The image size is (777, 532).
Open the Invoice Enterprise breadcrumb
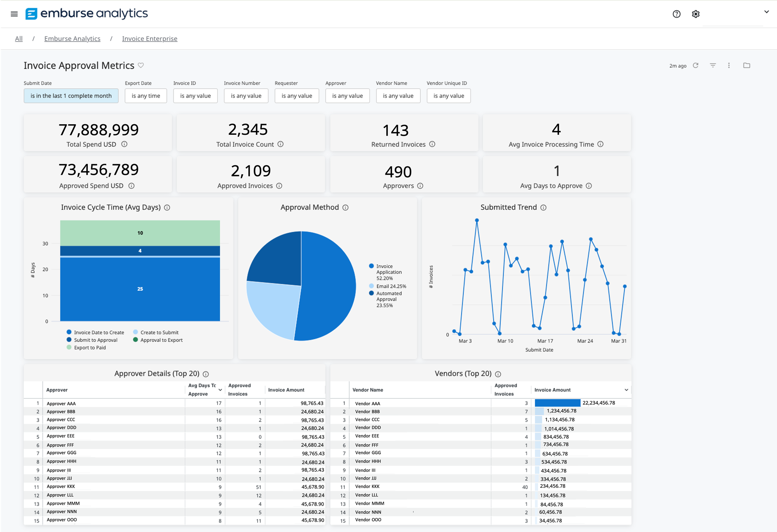(x=149, y=38)
